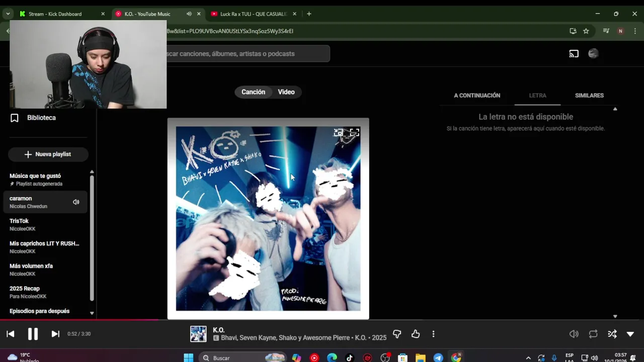This screenshot has height=362, width=644.
Task: Collapse player page with down arrow
Action: click(630, 334)
